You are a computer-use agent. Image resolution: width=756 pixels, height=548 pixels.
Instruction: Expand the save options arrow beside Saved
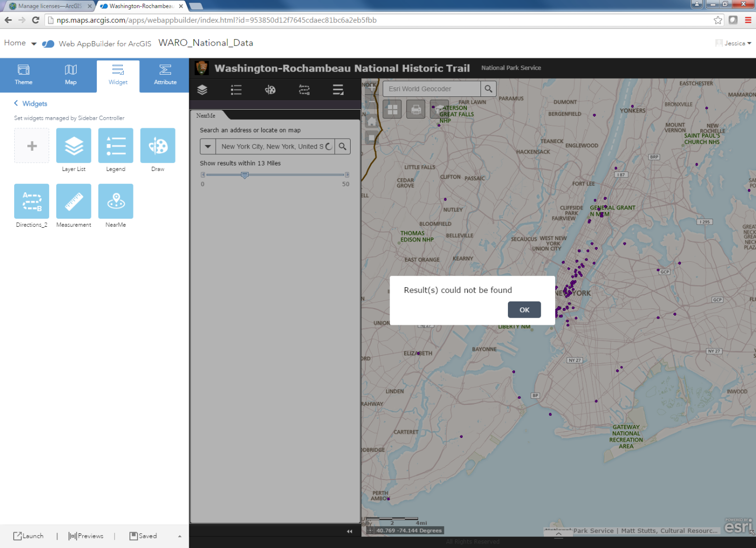(180, 536)
